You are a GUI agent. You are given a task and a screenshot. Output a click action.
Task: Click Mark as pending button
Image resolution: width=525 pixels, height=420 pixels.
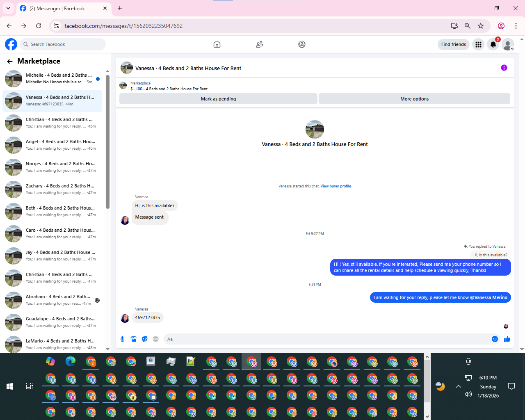coord(218,99)
